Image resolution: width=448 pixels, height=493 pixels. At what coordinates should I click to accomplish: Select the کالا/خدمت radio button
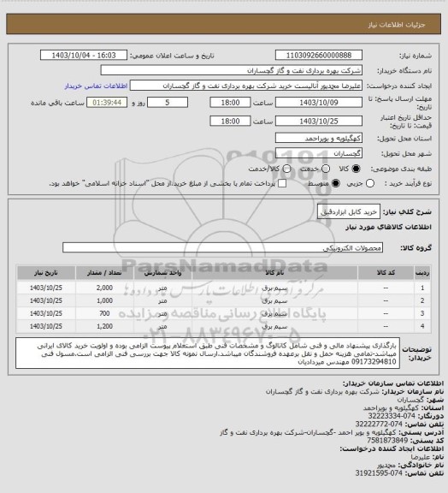(x=286, y=169)
